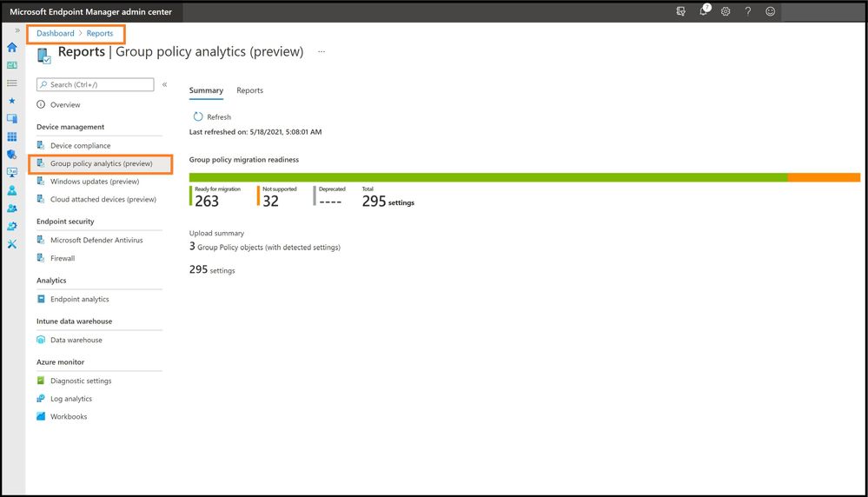Screen dimensions: 868x497
Task: Open Help question mark in header
Action: pyautogui.click(x=747, y=11)
